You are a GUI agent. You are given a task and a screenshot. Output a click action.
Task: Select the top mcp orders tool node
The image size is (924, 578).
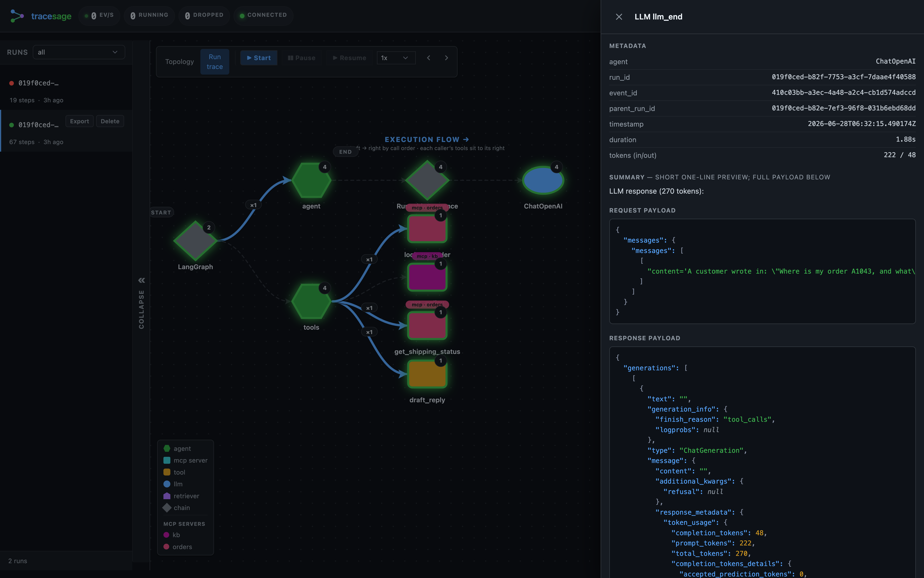pyautogui.click(x=427, y=229)
